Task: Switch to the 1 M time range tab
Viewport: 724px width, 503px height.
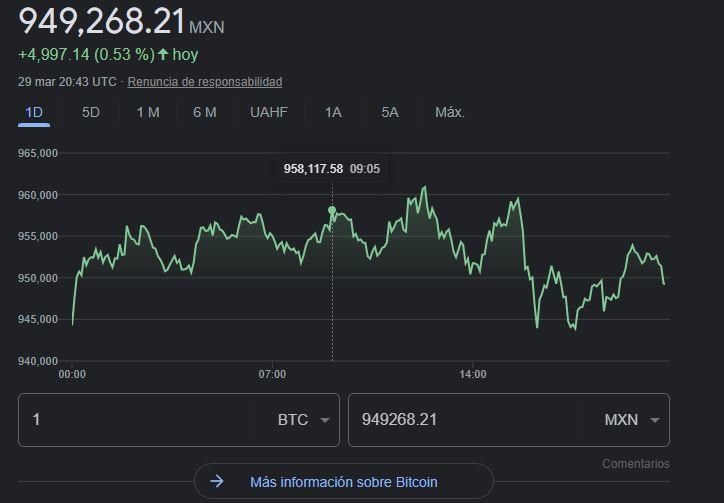Action: coord(148,112)
